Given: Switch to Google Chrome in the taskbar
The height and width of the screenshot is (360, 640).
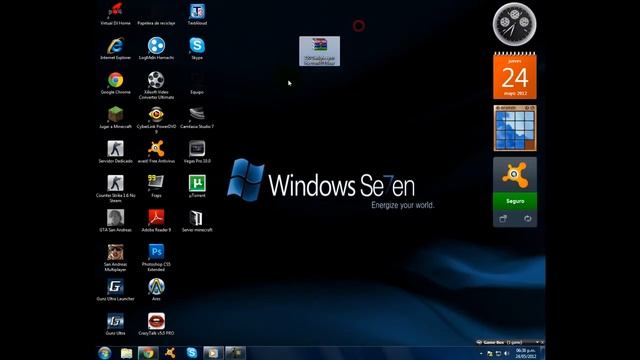Looking at the screenshot, I should (x=148, y=353).
